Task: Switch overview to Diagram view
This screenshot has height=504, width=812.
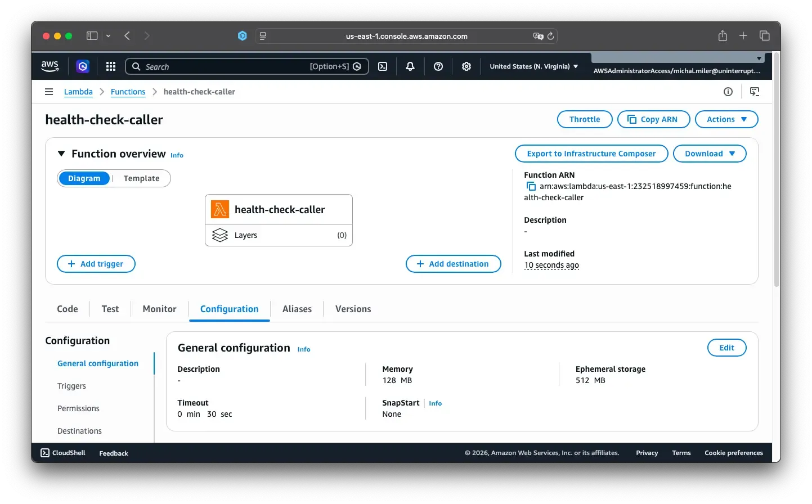Action: 84,178
